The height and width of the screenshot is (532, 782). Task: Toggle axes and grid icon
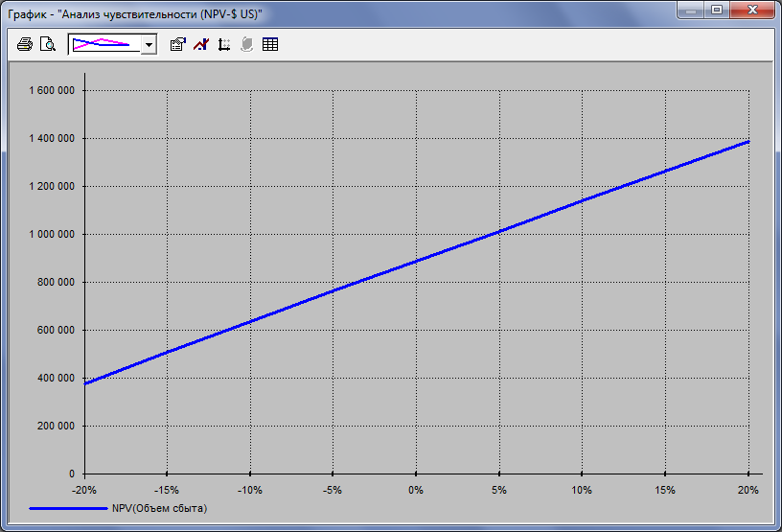point(224,44)
